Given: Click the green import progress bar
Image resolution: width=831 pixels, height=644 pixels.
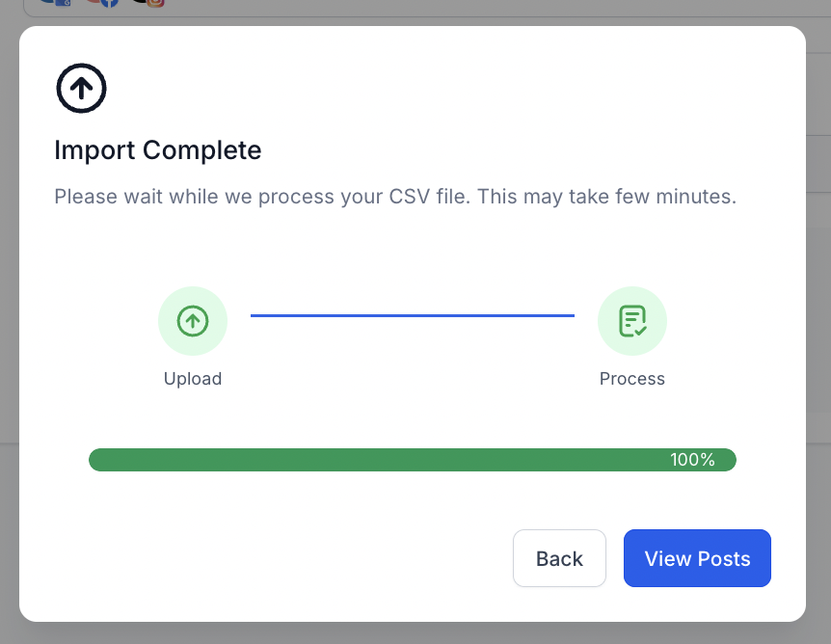Looking at the screenshot, I should (x=386, y=460).
